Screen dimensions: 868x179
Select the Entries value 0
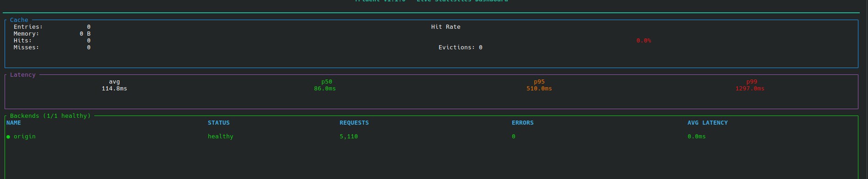pyautogui.click(x=89, y=27)
